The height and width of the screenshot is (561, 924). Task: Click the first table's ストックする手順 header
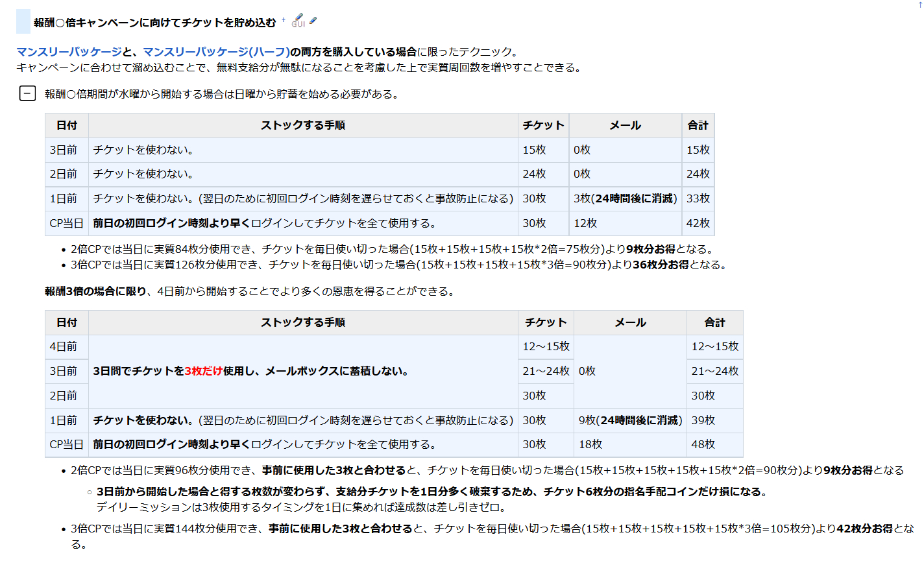(x=303, y=125)
